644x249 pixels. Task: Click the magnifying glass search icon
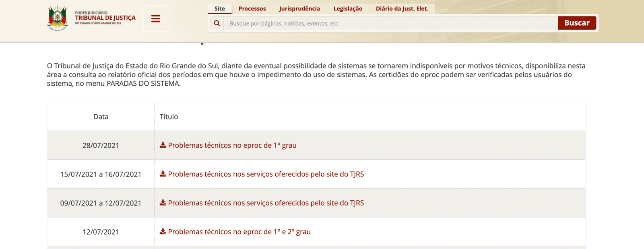point(217,23)
